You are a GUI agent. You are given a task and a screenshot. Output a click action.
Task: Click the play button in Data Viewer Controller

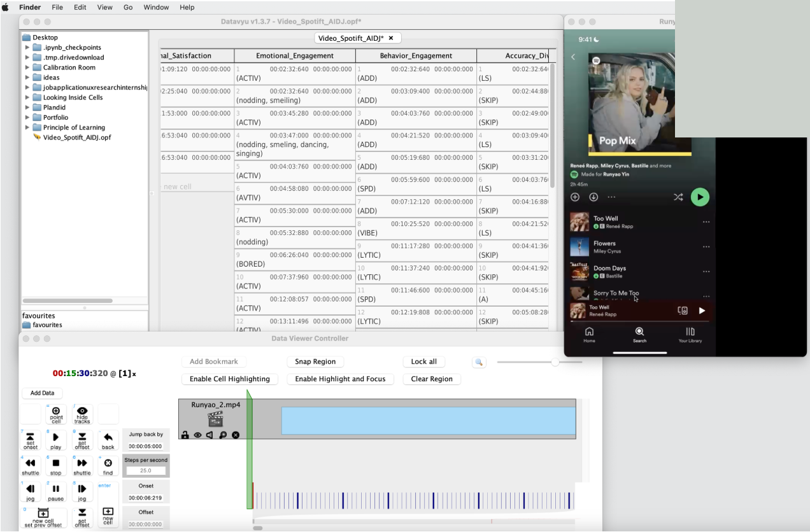point(56,440)
